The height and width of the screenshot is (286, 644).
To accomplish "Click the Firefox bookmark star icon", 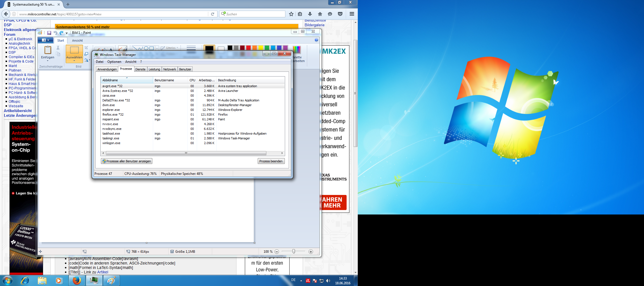I will 291,14.
